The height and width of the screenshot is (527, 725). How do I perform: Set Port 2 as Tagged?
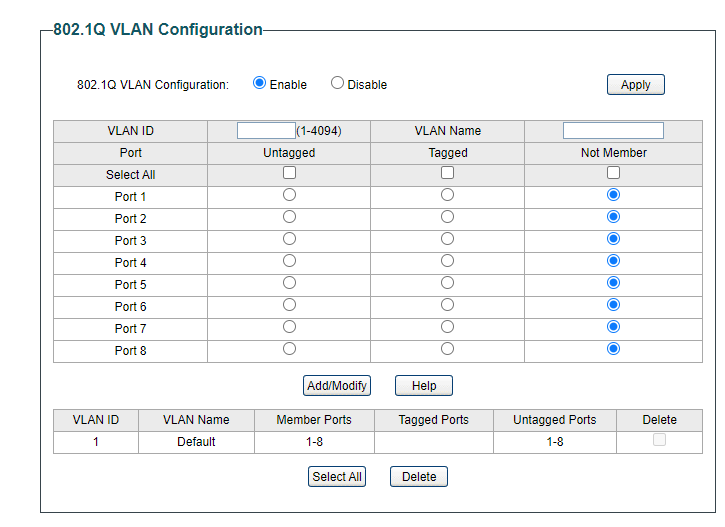coord(447,217)
